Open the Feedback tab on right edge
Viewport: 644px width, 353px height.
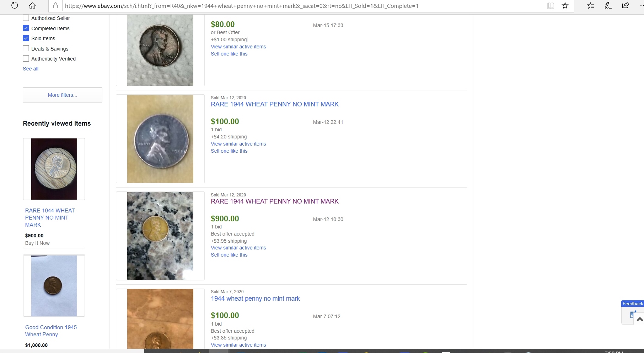pyautogui.click(x=633, y=304)
